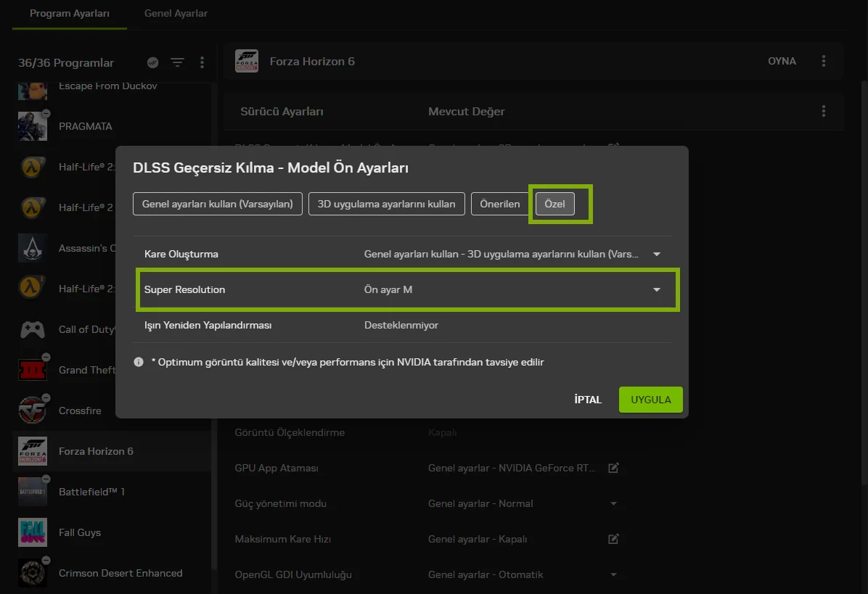Click the OYNA button for Forza Horizon 6

click(782, 61)
